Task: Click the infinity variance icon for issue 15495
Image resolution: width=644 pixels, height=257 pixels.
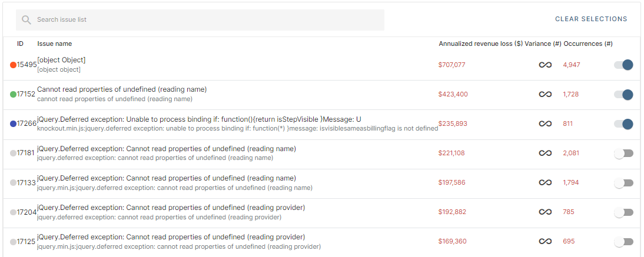Action: click(545, 65)
